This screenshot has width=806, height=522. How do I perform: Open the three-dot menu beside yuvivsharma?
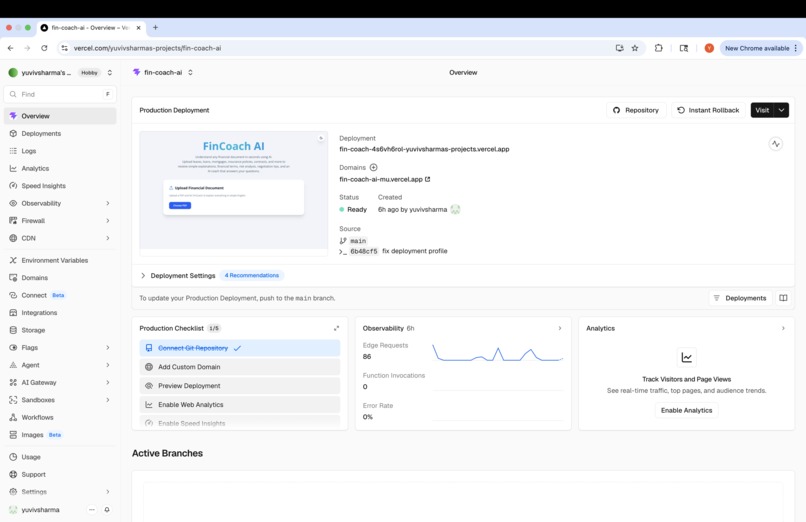click(91, 510)
